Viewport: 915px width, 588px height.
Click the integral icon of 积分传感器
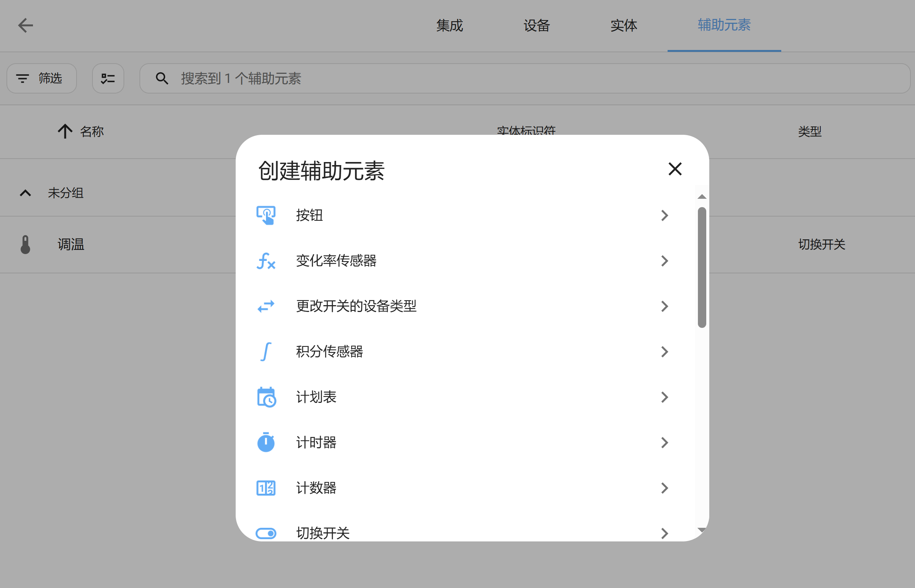[x=266, y=352]
